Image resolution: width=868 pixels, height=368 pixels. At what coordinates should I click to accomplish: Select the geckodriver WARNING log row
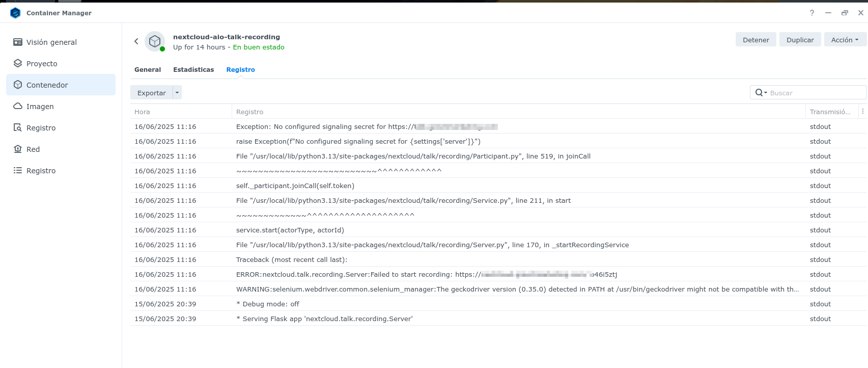point(498,289)
